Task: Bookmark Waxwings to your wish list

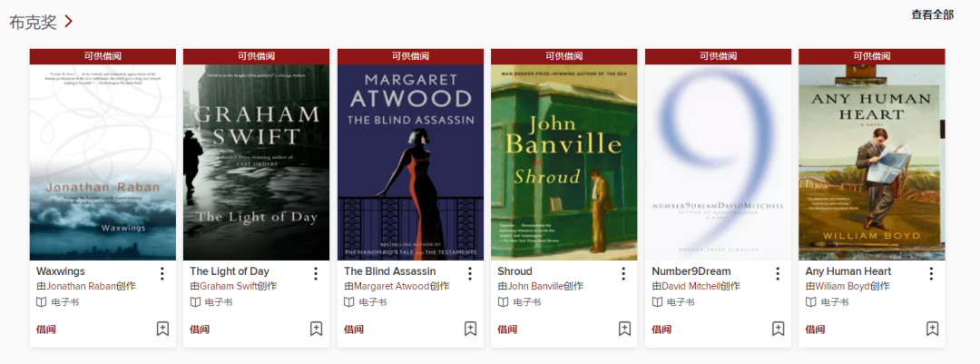Action: [162, 329]
